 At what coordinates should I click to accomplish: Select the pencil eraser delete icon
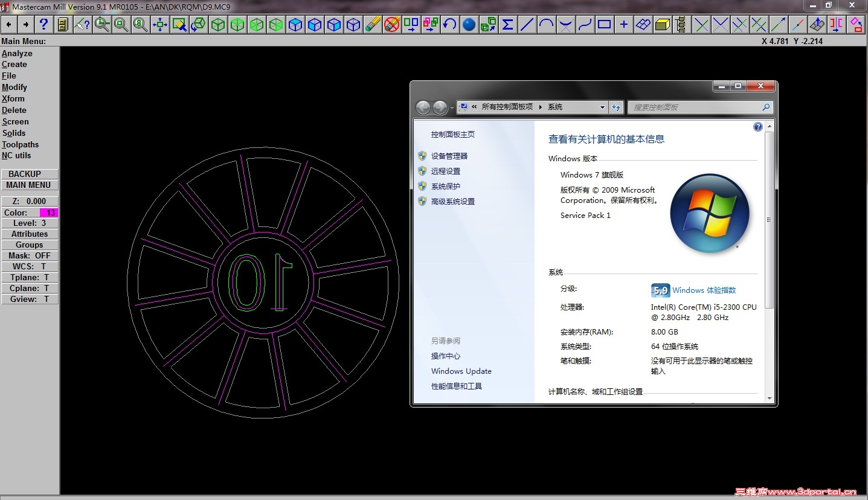373,25
